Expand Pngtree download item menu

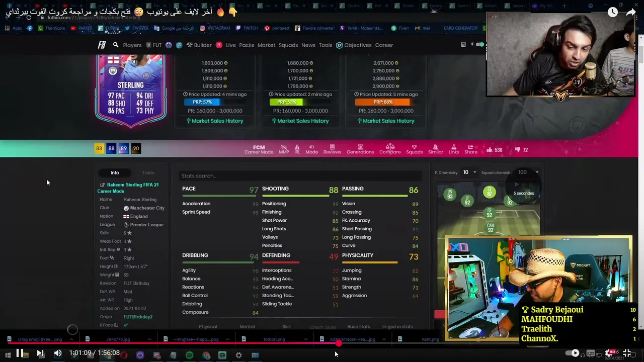(227, 339)
